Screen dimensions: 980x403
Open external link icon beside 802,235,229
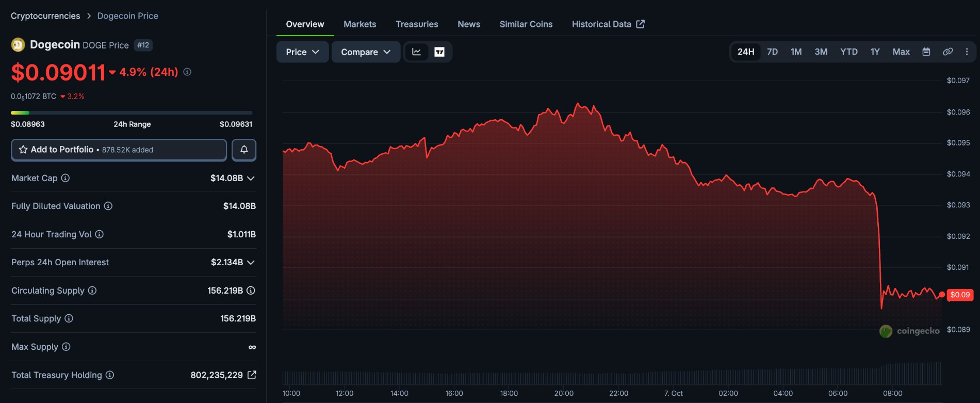[252, 375]
